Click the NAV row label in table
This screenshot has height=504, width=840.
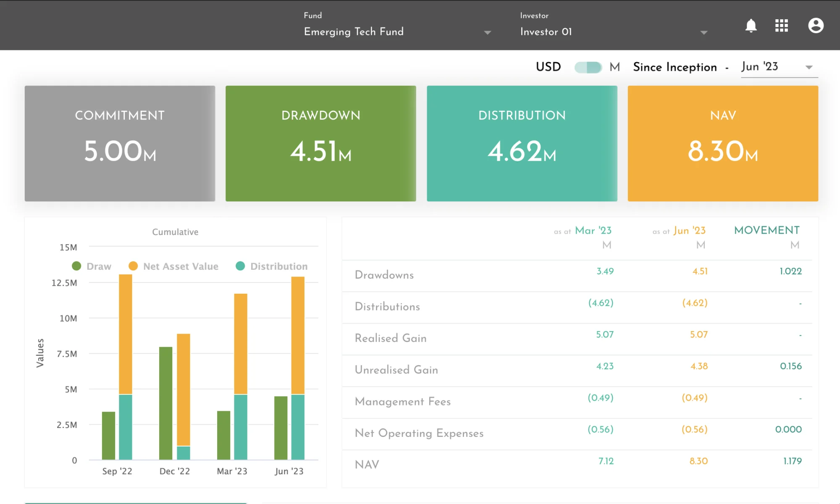coord(367,465)
